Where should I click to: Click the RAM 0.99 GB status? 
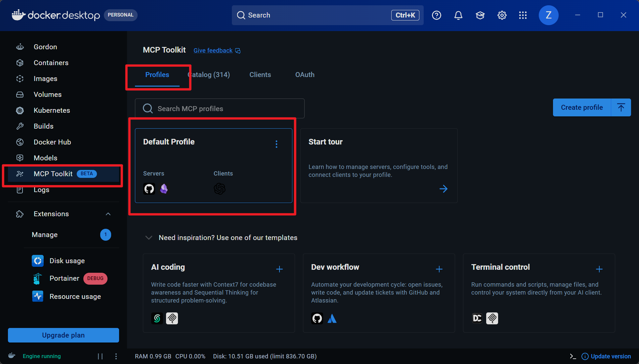point(153,356)
